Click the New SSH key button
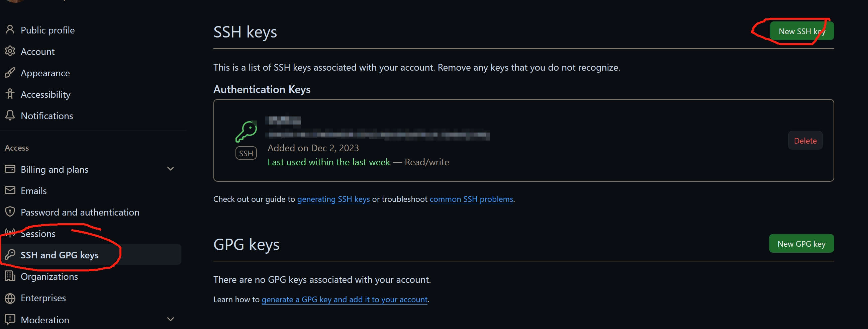Image resolution: width=868 pixels, height=329 pixels. [x=802, y=31]
